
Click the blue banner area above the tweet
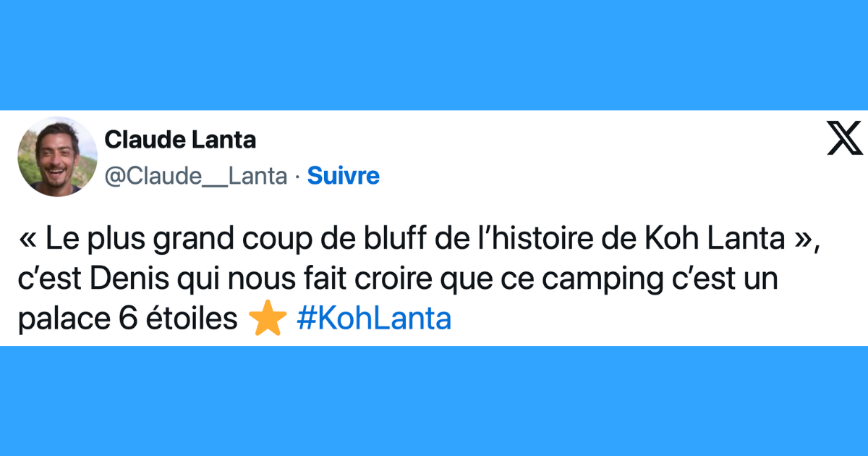[x=434, y=55]
